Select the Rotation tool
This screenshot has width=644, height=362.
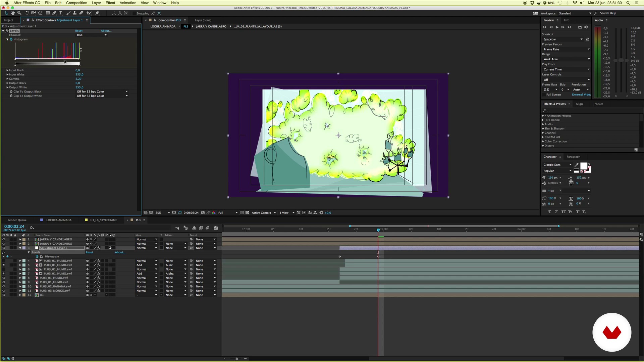tap(27, 13)
